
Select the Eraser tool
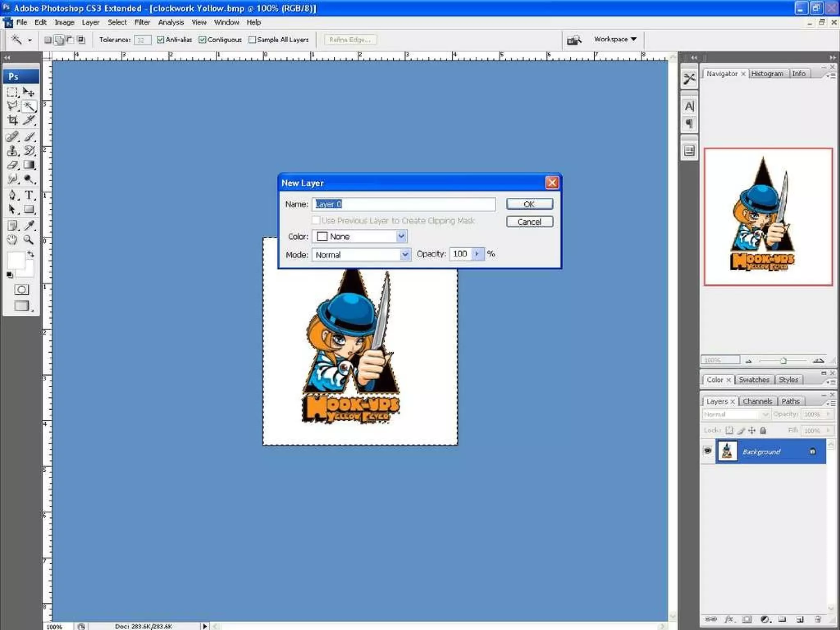click(x=13, y=165)
